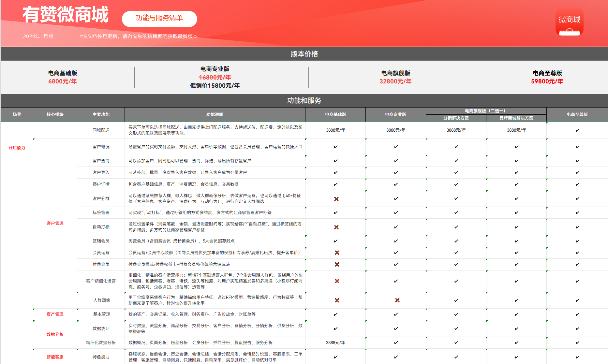The width and height of the screenshot is (608, 364).
Task: Click the 促销价15800元/年 promotional price
Action: click(215, 85)
